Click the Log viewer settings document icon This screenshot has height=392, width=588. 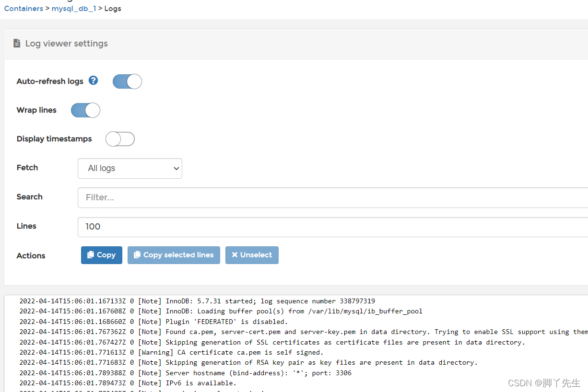coord(17,43)
